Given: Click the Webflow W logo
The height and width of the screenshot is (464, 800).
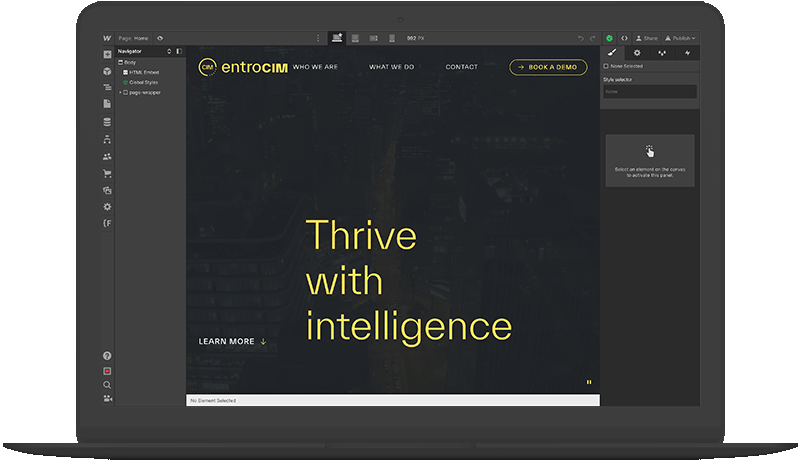Looking at the screenshot, I should (x=107, y=38).
